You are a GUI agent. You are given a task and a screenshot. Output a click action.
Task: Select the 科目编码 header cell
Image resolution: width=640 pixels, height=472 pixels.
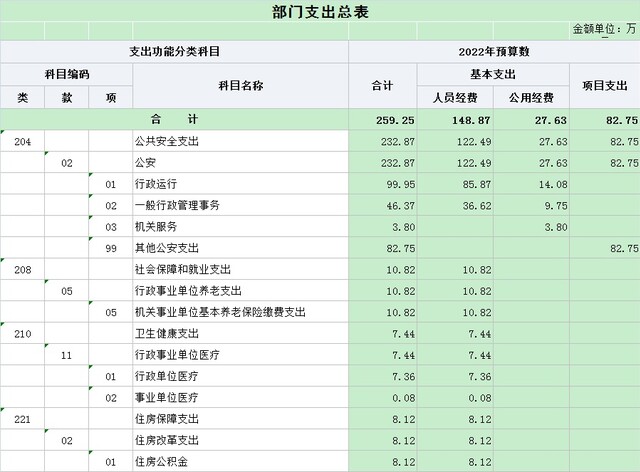[66, 74]
